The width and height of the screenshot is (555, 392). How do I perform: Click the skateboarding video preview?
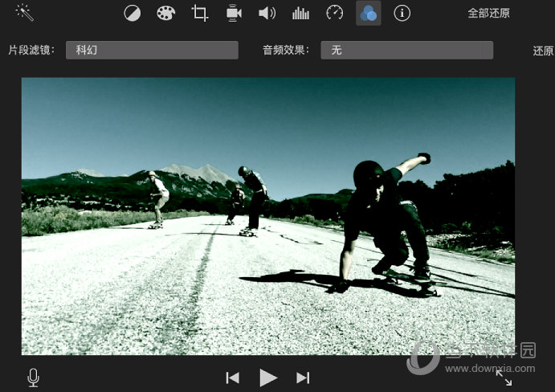[x=267, y=216]
